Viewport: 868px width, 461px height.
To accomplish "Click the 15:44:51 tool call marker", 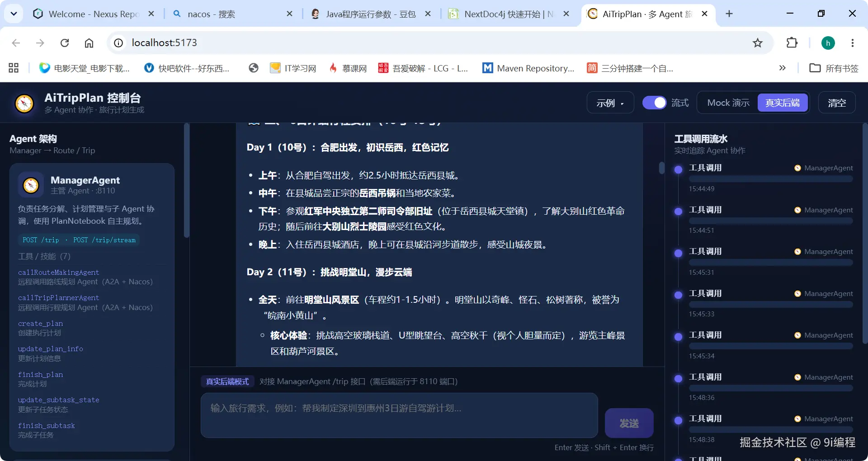I will pyautogui.click(x=678, y=211).
